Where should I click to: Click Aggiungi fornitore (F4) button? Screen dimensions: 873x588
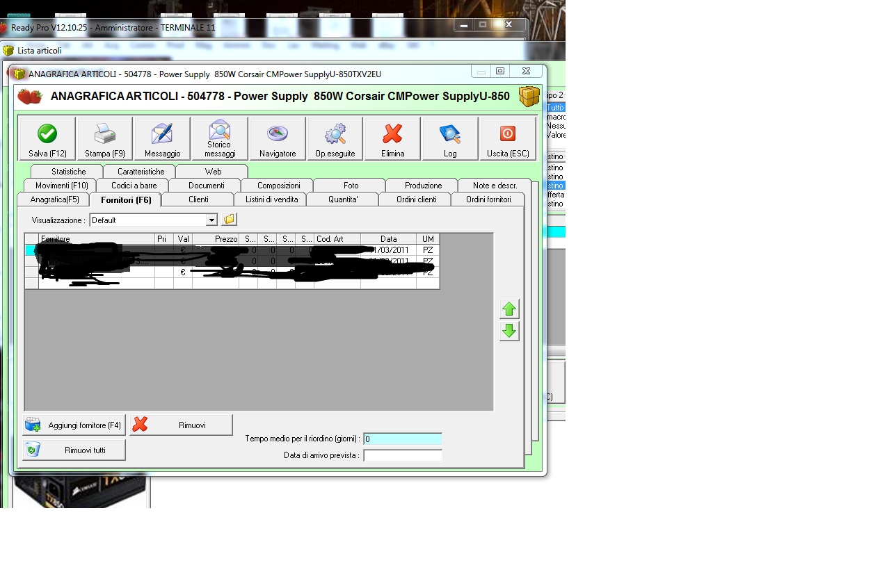point(74,425)
